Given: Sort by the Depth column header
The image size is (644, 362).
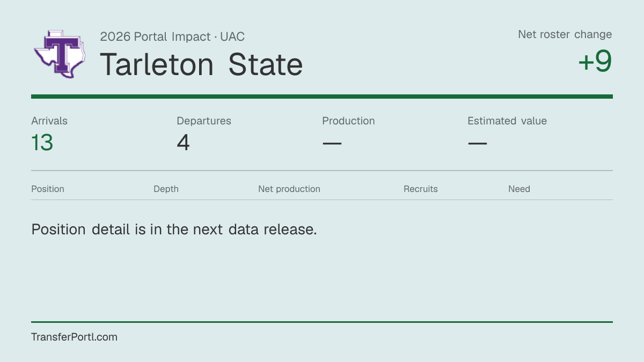Looking at the screenshot, I should click(166, 189).
